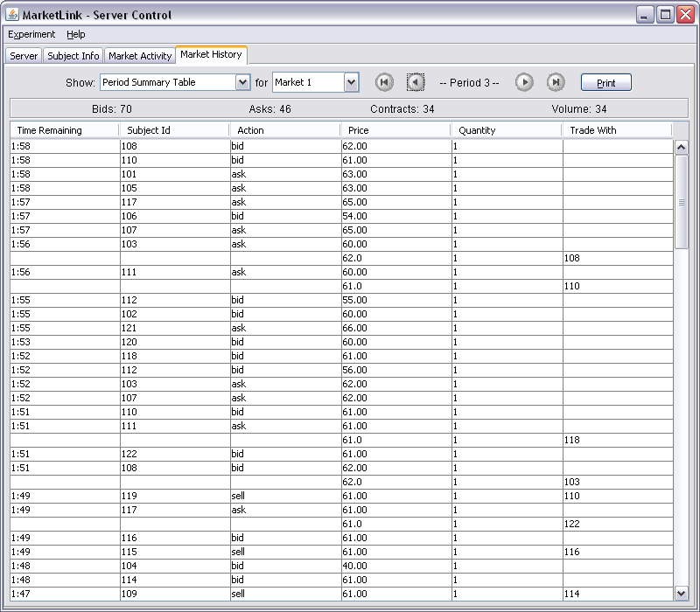The image size is (700, 612).
Task: Click the Java icon in the title bar
Action: click(x=12, y=15)
